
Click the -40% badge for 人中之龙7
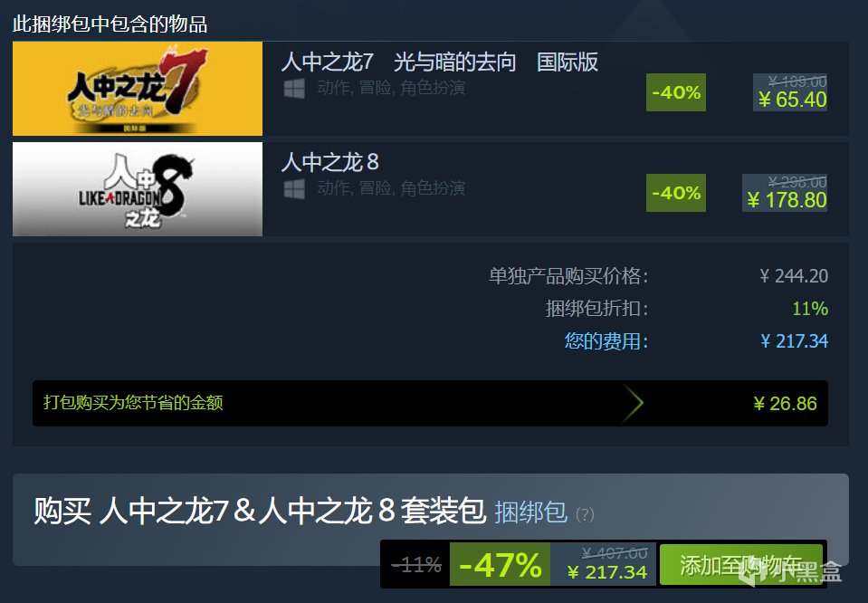tap(676, 92)
